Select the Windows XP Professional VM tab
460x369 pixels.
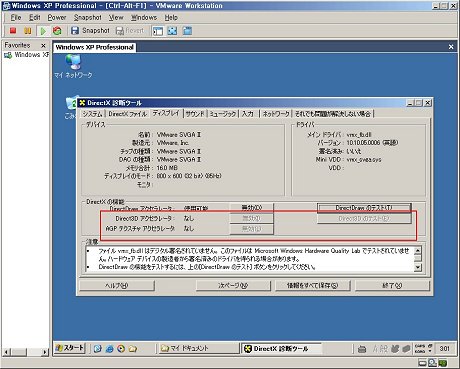pos(94,47)
